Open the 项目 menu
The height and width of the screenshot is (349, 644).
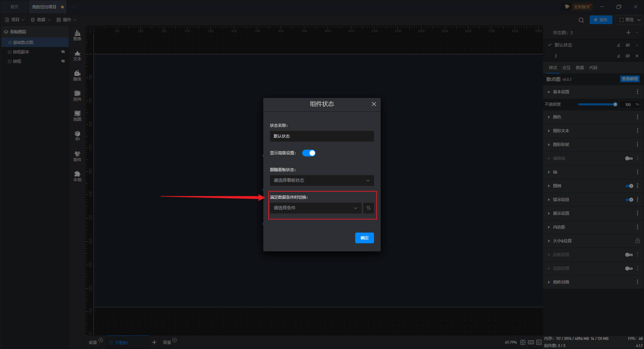(x=15, y=20)
